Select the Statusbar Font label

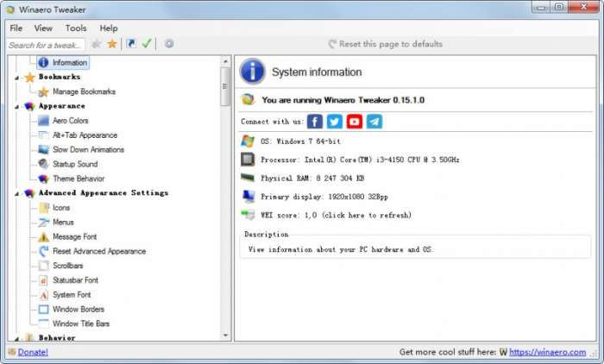click(76, 280)
